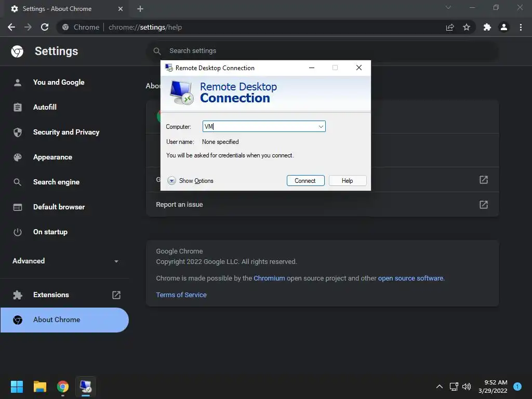Click the browser forward arrow
Viewport: 532px width, 399px height.
(28, 27)
